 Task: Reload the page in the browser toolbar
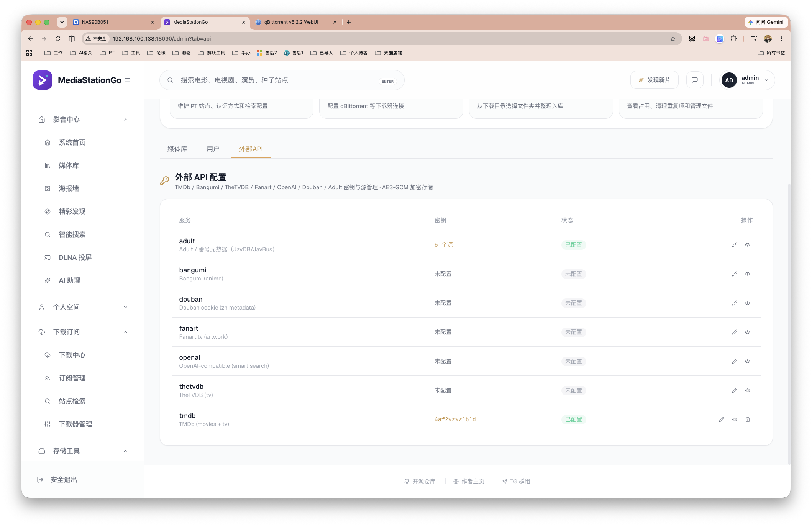click(58, 39)
